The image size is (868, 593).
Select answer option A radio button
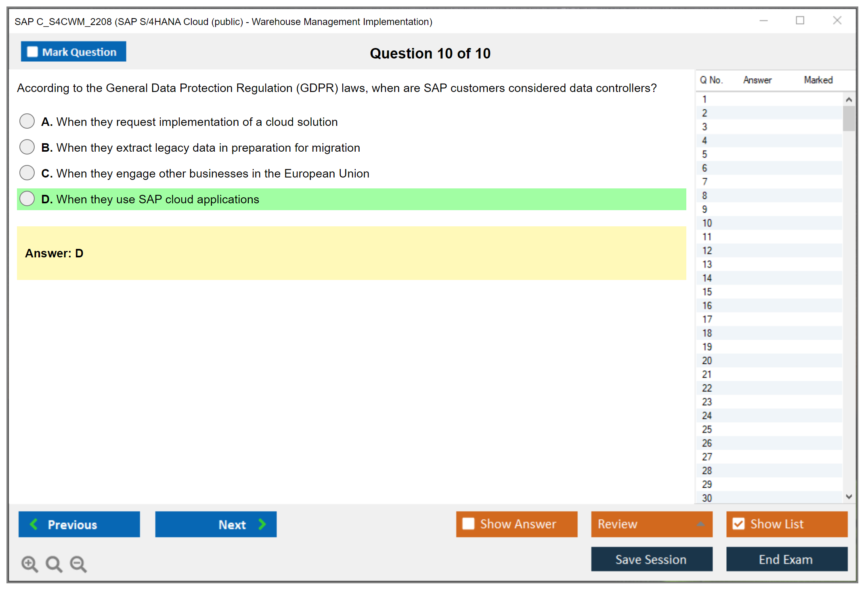27,121
